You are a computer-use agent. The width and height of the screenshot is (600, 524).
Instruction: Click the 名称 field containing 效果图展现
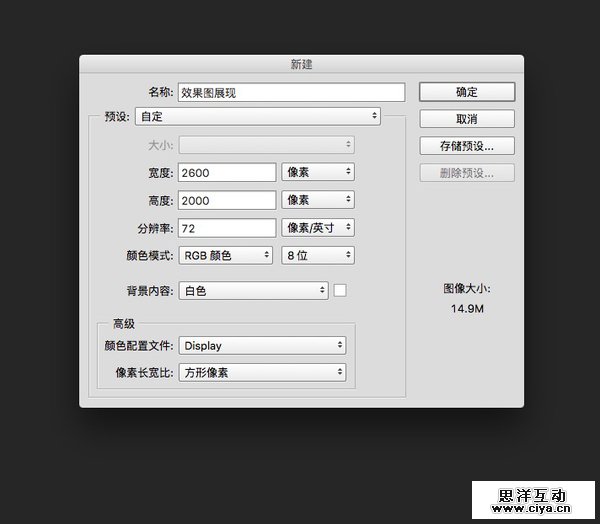[291, 92]
